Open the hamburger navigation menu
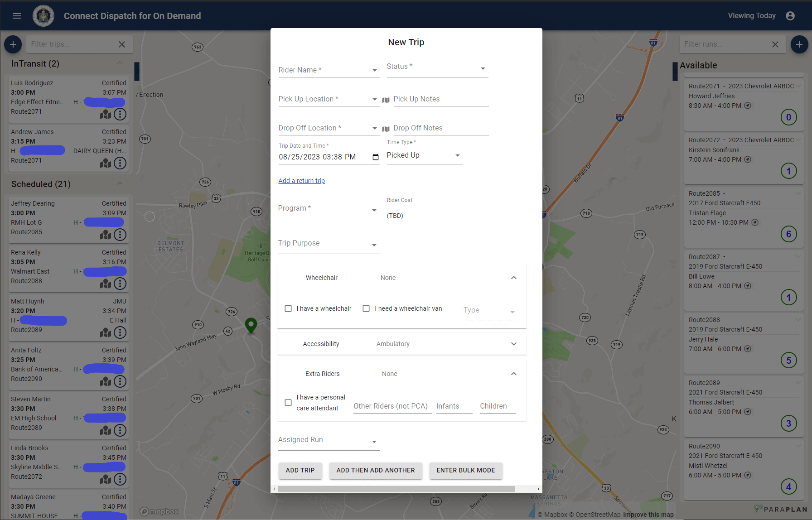812x520 pixels. pyautogui.click(x=17, y=16)
